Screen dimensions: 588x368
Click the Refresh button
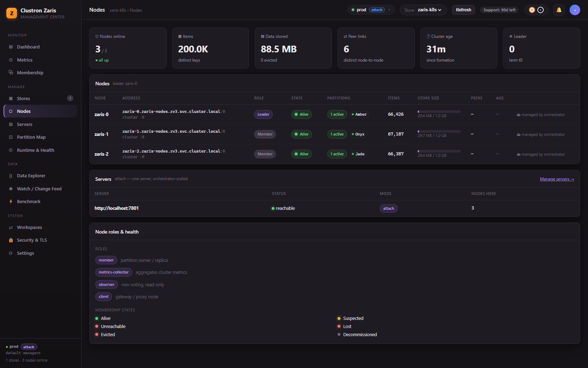(463, 10)
